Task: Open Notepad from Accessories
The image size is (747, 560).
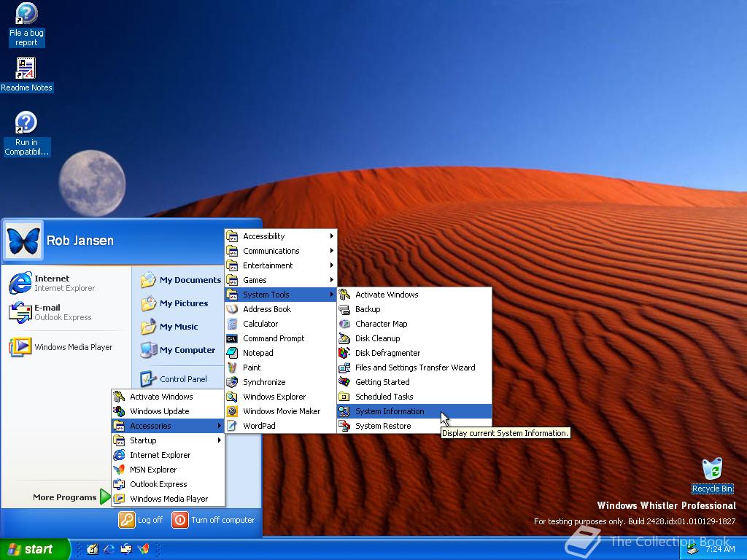Action: pos(281,353)
